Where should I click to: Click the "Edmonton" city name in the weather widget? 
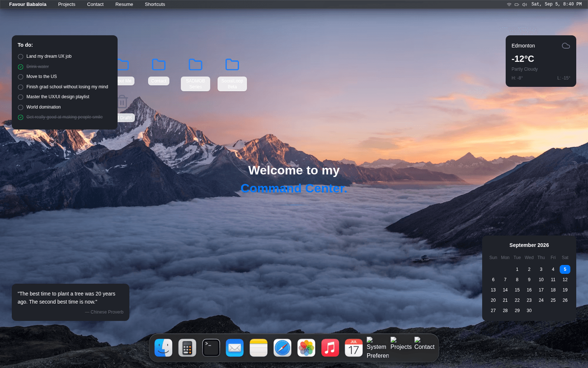click(x=523, y=46)
